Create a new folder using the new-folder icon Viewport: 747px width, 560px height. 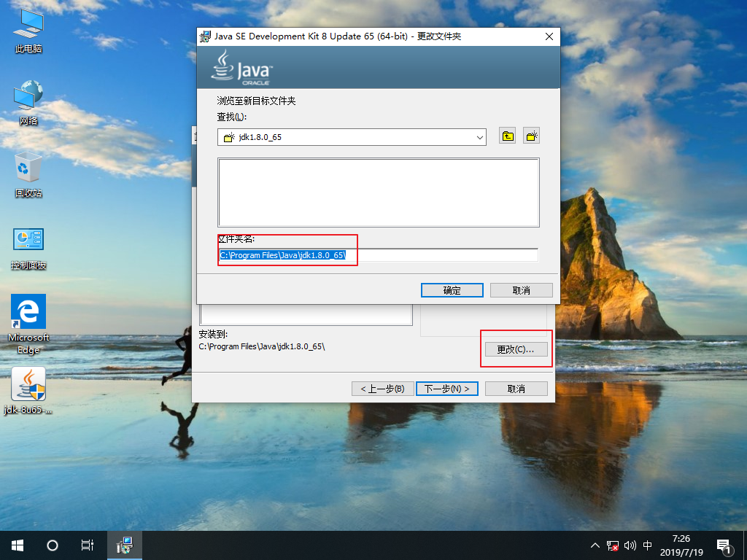point(530,135)
